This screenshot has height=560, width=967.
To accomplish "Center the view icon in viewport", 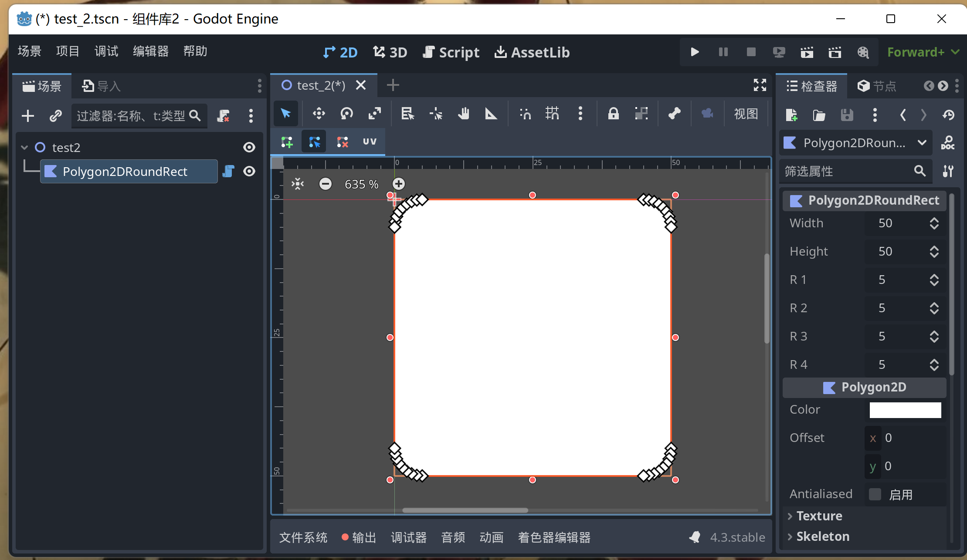I will pyautogui.click(x=298, y=184).
